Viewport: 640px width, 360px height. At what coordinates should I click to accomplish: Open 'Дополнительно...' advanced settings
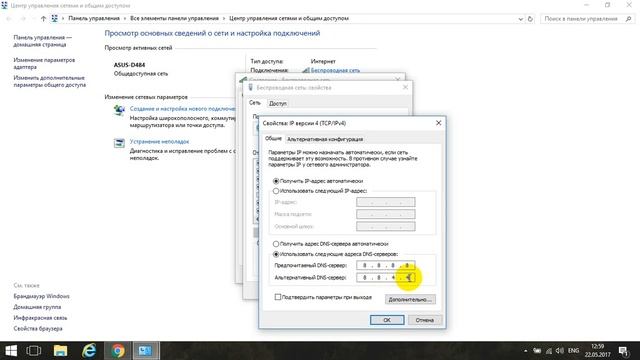(410, 300)
